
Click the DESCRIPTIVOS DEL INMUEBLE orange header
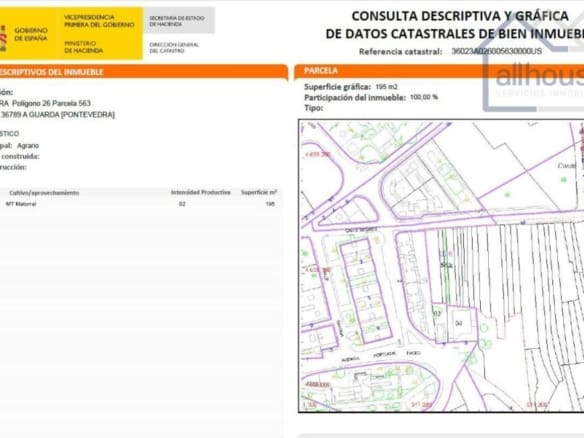(144, 72)
